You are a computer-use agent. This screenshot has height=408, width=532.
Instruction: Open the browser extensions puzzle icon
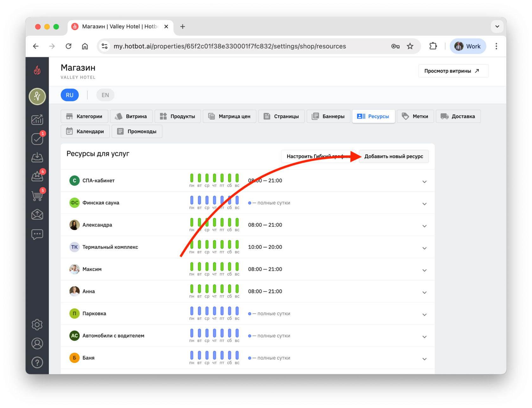tap(433, 46)
